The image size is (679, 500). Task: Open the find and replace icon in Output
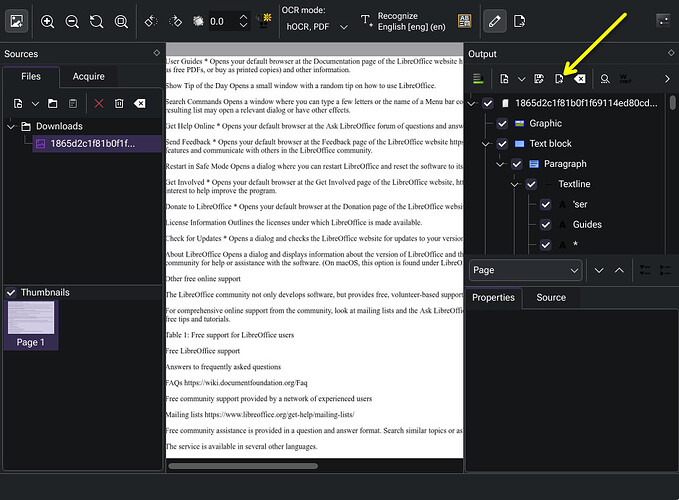605,79
